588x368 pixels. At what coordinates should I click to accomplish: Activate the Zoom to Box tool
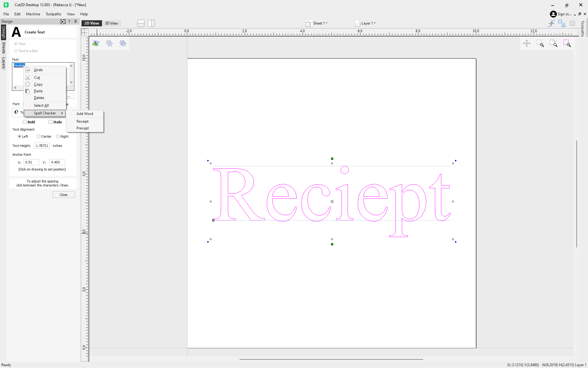click(540, 43)
